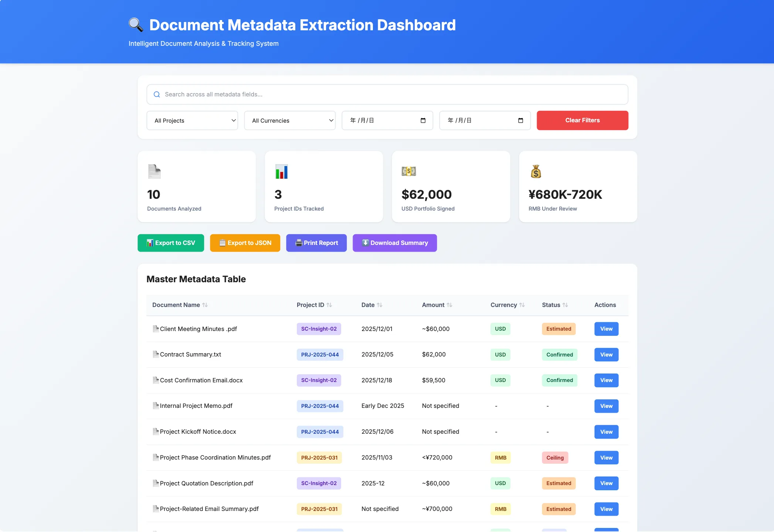The width and height of the screenshot is (774, 532).
Task: Print the report
Action: 316,243
